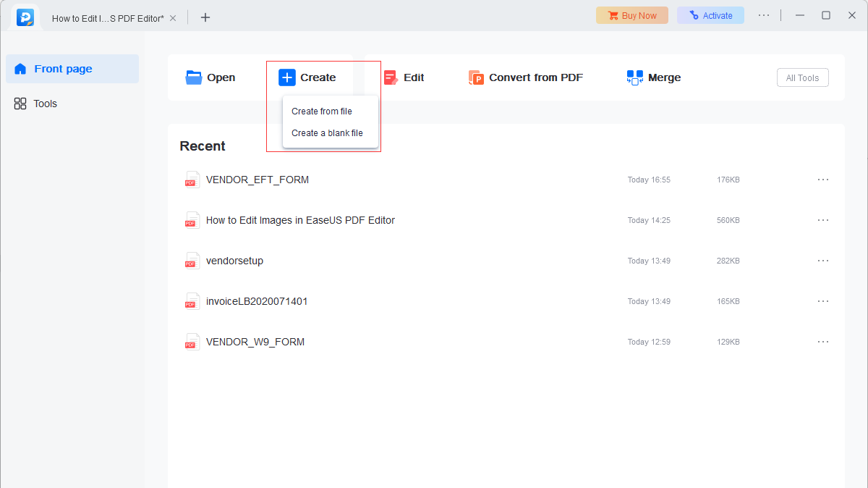Open recent file VENDOR_EFT_FORM
The image size is (868, 488).
click(x=258, y=180)
